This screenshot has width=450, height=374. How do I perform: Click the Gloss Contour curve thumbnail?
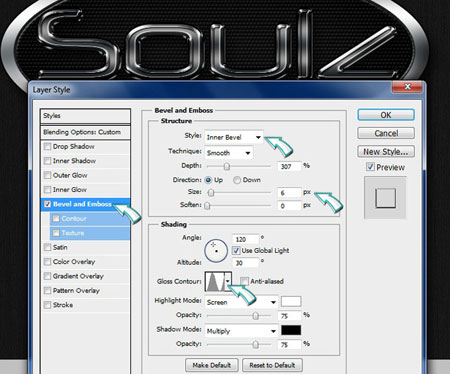(215, 281)
